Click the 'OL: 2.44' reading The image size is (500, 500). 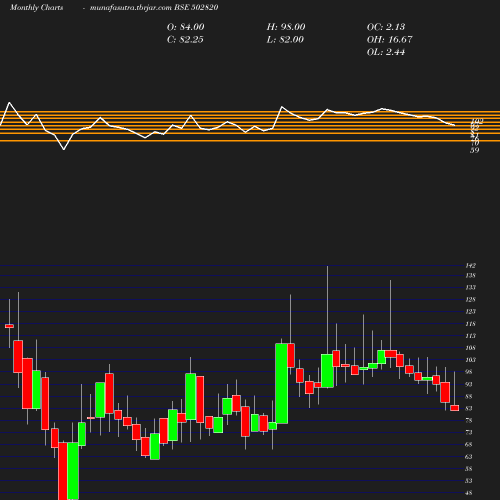tap(386, 52)
